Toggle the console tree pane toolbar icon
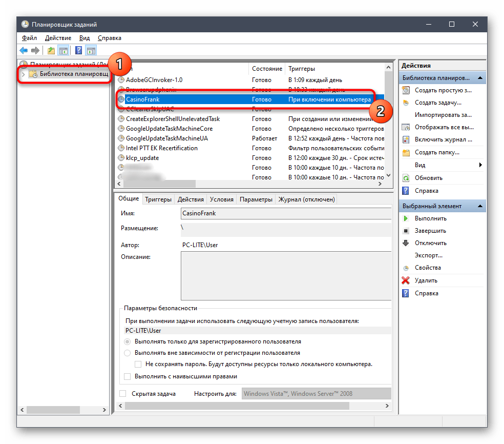The height and width of the screenshot is (444, 504). 64,51
